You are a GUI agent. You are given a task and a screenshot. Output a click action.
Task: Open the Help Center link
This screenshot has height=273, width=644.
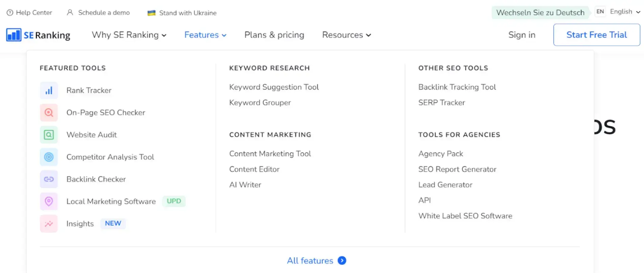pyautogui.click(x=29, y=13)
